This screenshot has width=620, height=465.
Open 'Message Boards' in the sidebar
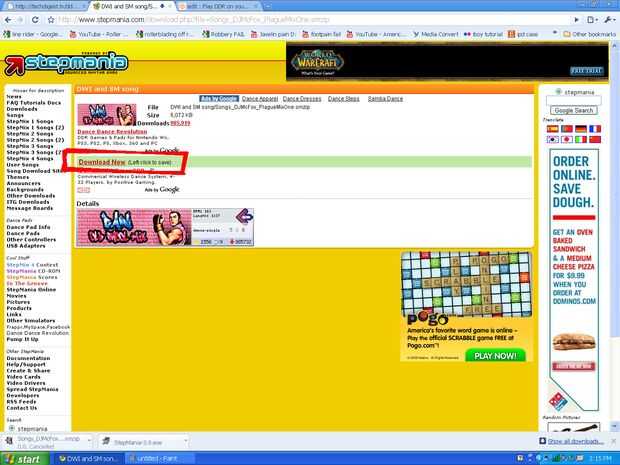click(30, 208)
